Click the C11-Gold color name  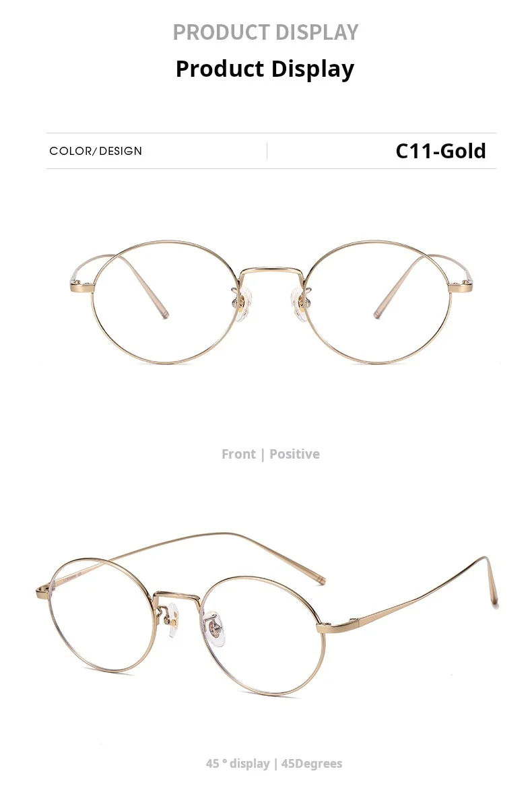click(x=440, y=151)
